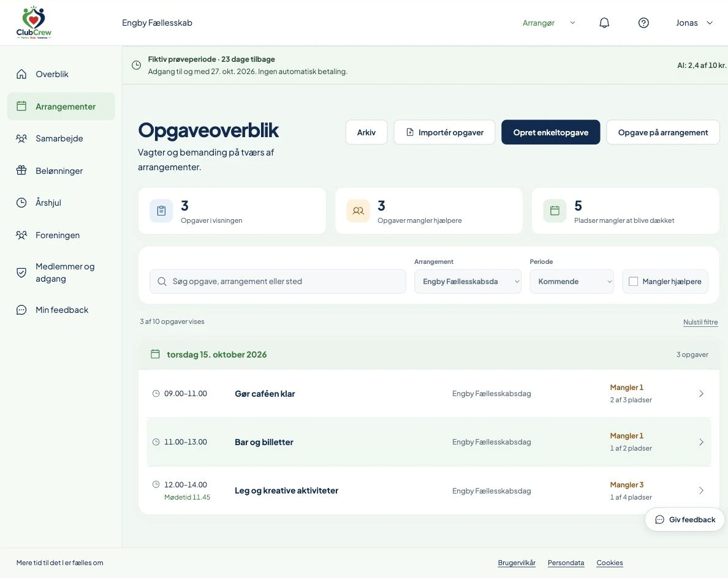Select Min feedback in the sidebar
Screen dimensions: 728x578
[x=61, y=310]
